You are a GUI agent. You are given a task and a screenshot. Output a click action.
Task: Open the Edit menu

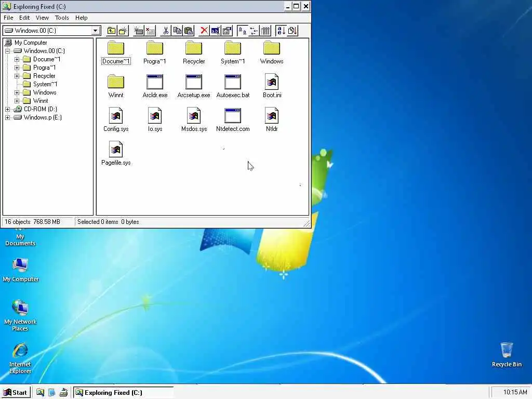point(24,18)
